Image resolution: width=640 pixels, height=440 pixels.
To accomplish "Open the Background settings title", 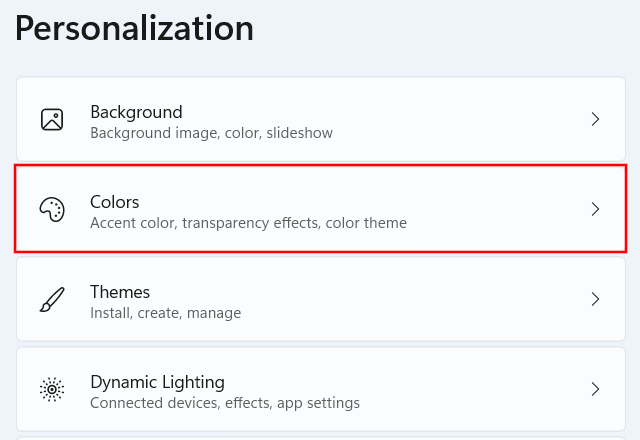I will click(x=136, y=112).
